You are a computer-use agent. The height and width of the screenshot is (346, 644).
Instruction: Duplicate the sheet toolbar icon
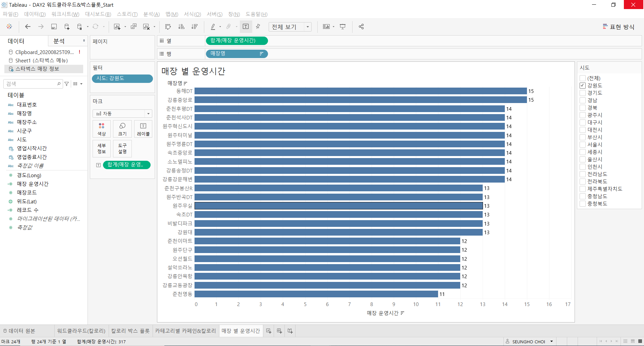point(133,27)
